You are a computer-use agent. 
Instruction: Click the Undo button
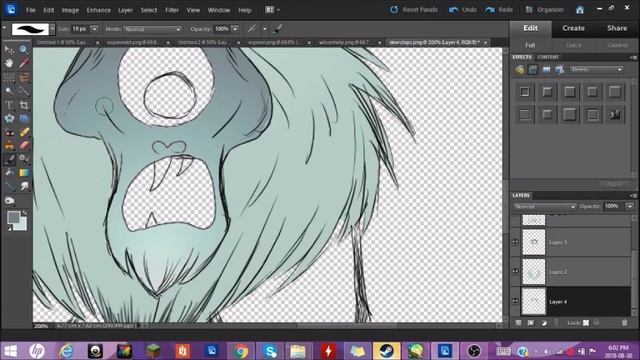tap(462, 10)
